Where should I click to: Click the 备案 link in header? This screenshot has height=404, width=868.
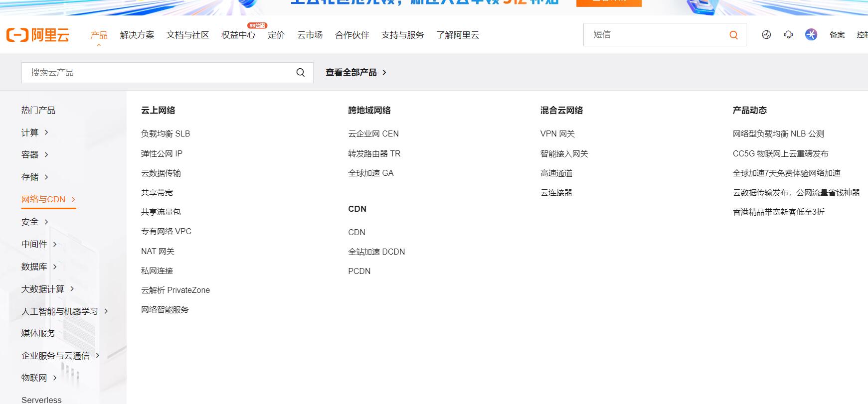tap(837, 34)
